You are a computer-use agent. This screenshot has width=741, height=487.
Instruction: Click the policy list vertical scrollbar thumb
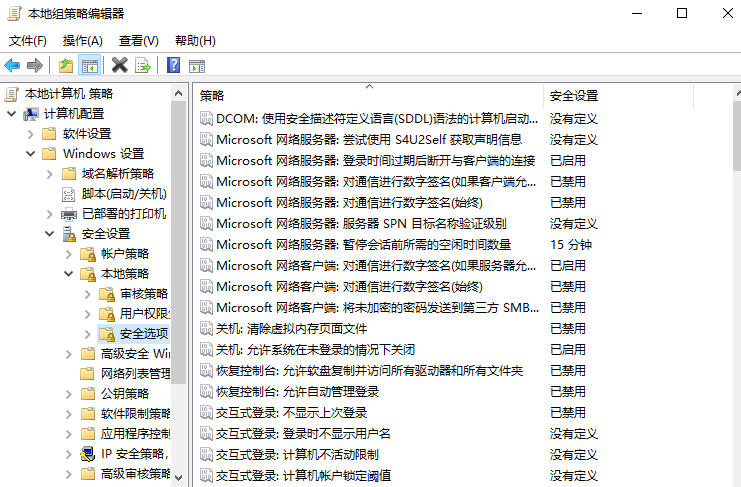coord(737,136)
